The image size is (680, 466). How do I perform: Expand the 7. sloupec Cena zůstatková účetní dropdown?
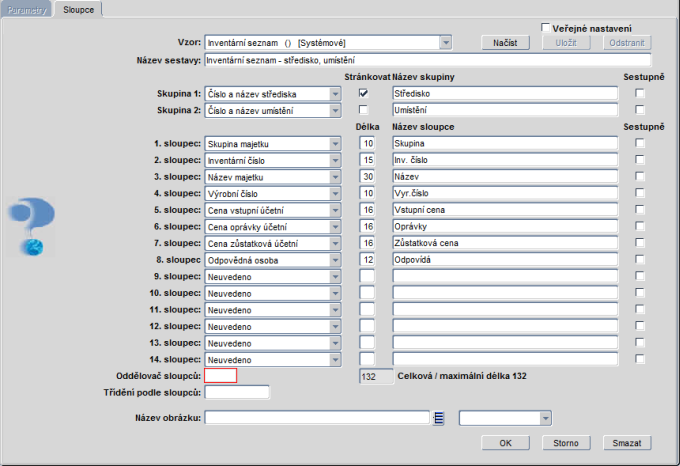click(335, 244)
